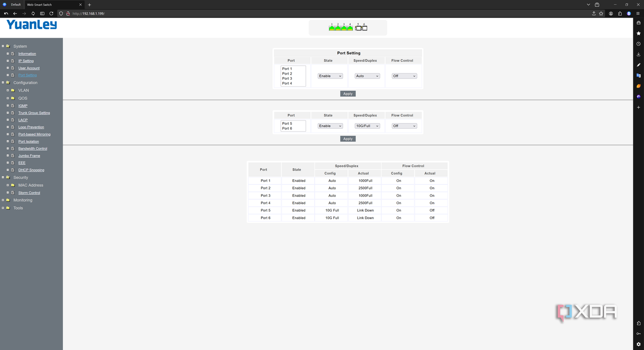This screenshot has height=350, width=644.
Task: Open the hamburger application menu
Action: point(638,14)
